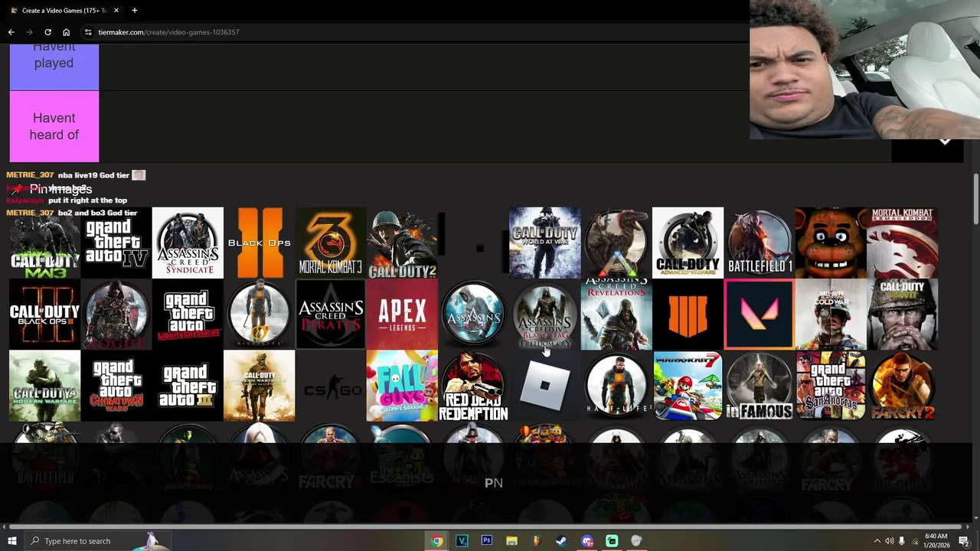Click the Apex Legends tile
Image resolution: width=980 pixels, height=551 pixels.
tap(402, 315)
